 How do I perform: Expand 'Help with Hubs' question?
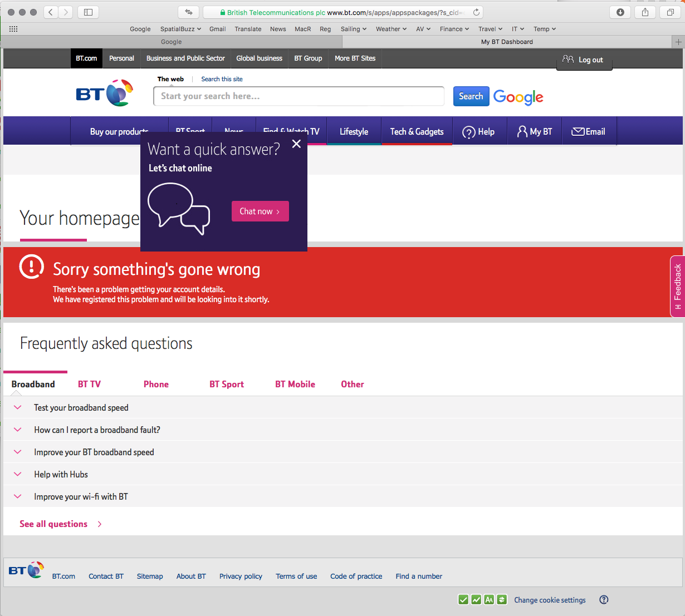coord(61,474)
